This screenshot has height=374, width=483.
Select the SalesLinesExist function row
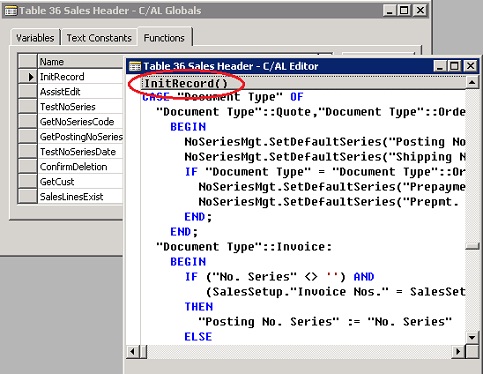(81, 197)
